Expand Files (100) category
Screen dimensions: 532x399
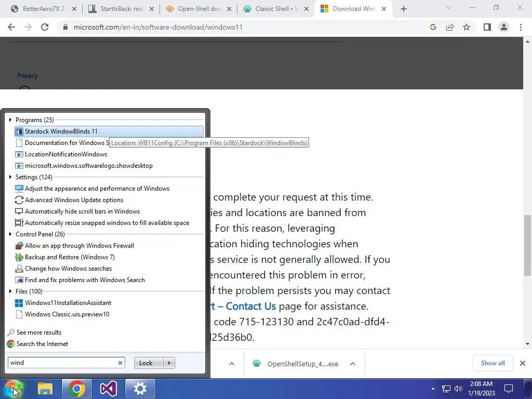coord(10,291)
